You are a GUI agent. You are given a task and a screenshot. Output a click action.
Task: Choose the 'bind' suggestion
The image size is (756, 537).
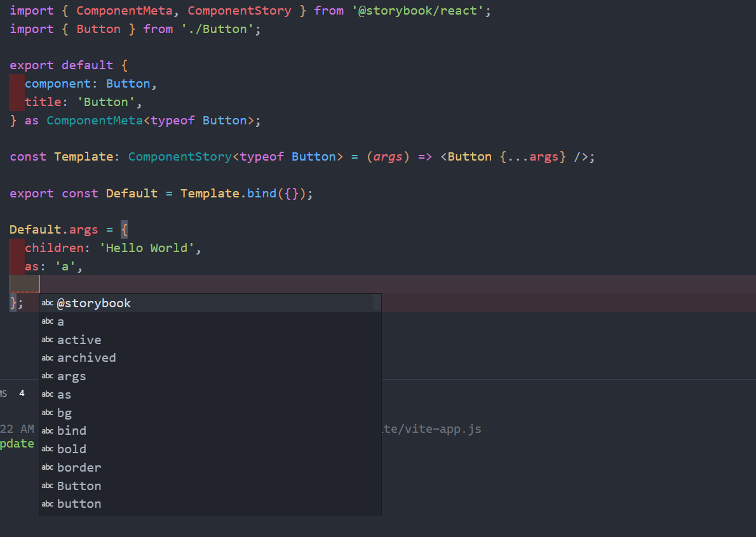(x=210, y=430)
